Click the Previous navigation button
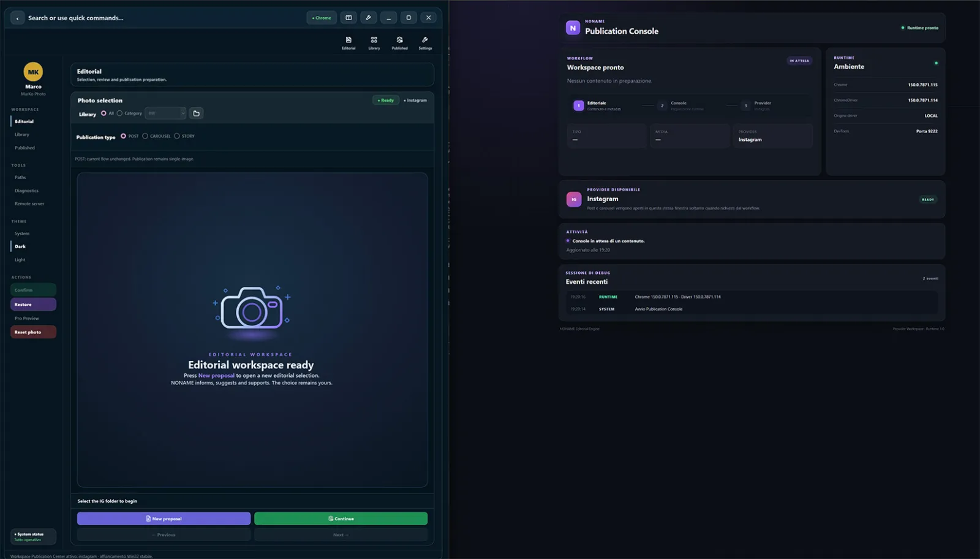Image resolution: width=980 pixels, height=559 pixels. [x=164, y=535]
